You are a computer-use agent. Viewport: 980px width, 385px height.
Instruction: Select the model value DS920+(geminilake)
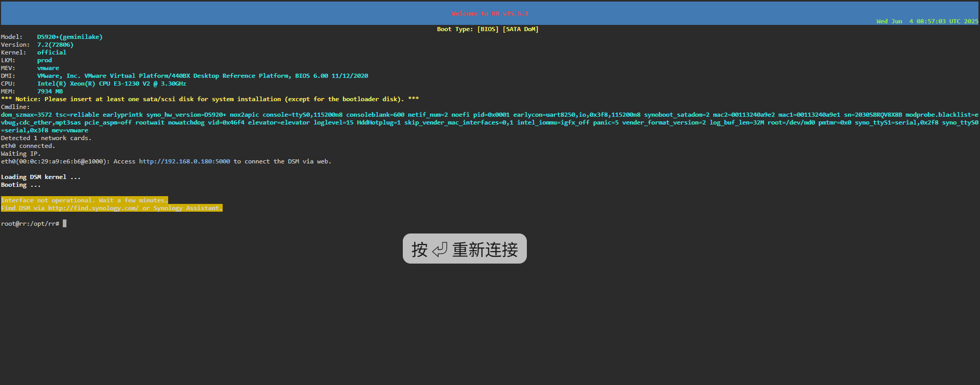coord(70,37)
